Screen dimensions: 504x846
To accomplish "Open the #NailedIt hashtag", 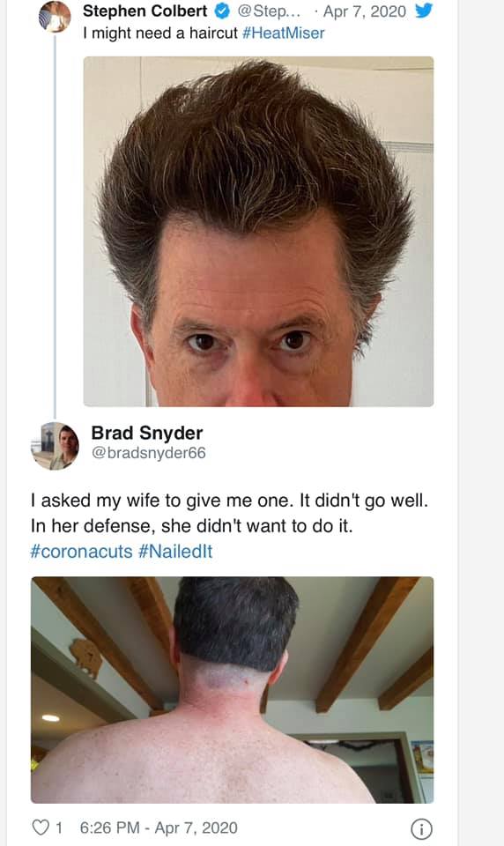I will tap(175, 552).
